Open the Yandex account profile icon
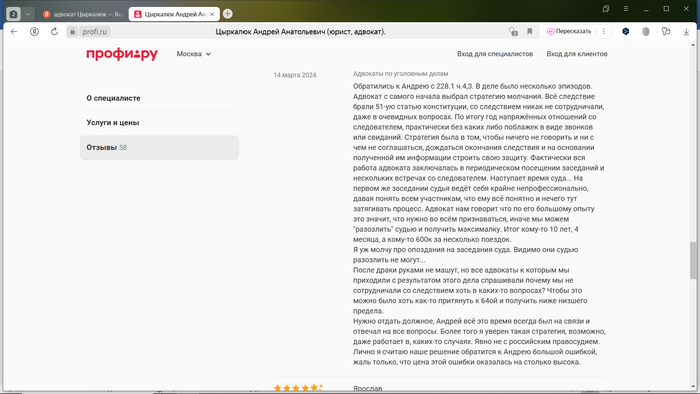Viewport: 700px width, 394px height. (34, 32)
